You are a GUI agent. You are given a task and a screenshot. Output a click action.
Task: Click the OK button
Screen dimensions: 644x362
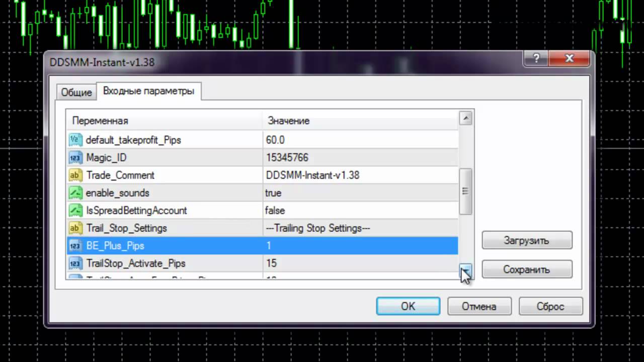coord(408,306)
